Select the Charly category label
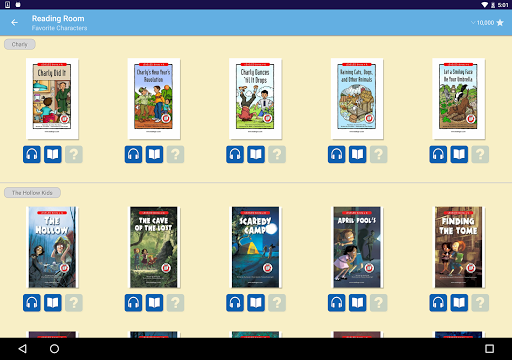Viewport: 512px width, 360px height. point(20,44)
